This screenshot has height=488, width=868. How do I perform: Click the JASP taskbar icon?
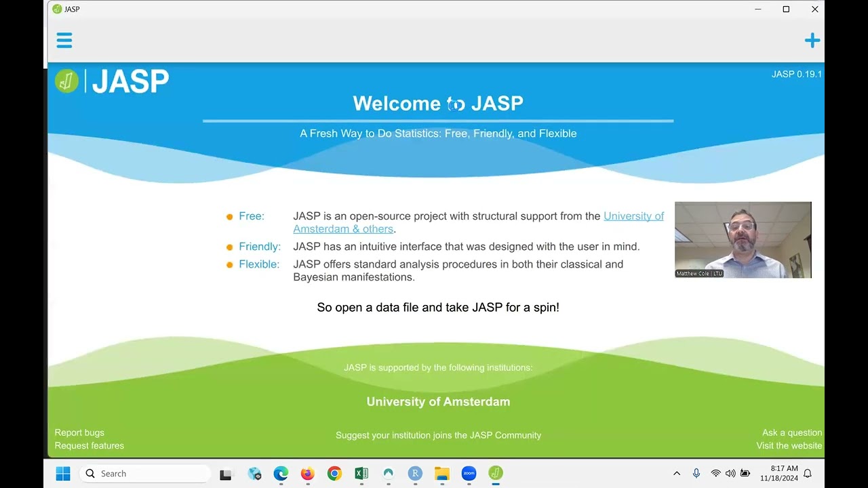[496, 474]
